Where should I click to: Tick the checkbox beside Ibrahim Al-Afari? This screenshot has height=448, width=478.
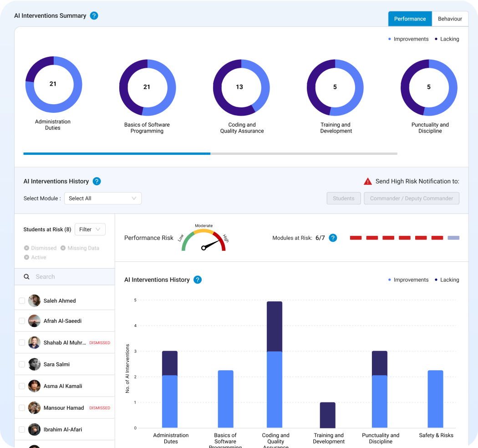[22, 429]
